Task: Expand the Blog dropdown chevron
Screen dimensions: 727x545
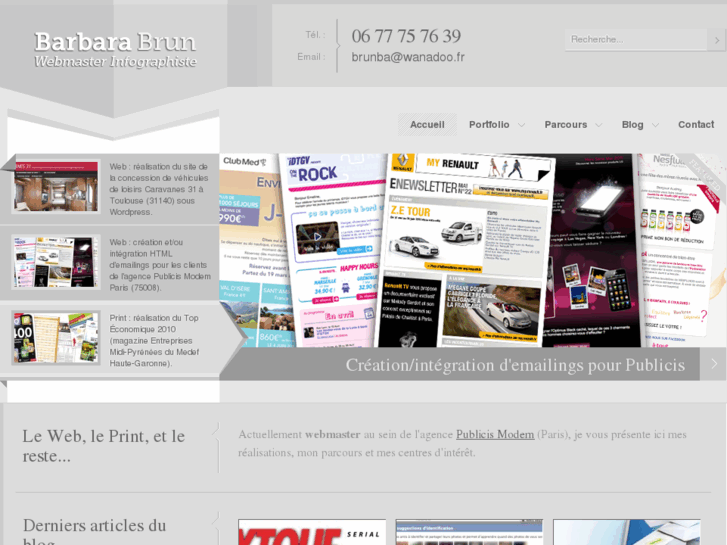Action: [x=655, y=125]
